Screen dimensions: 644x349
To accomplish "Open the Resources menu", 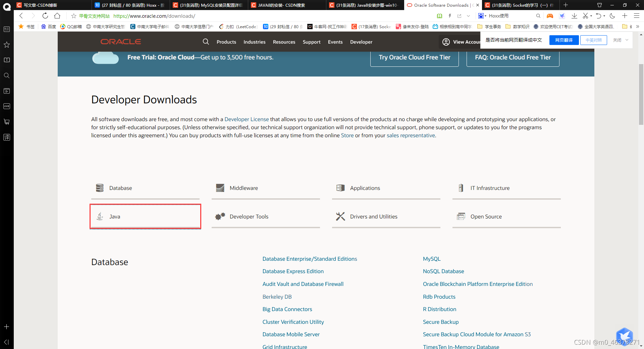I will pyautogui.click(x=284, y=42).
